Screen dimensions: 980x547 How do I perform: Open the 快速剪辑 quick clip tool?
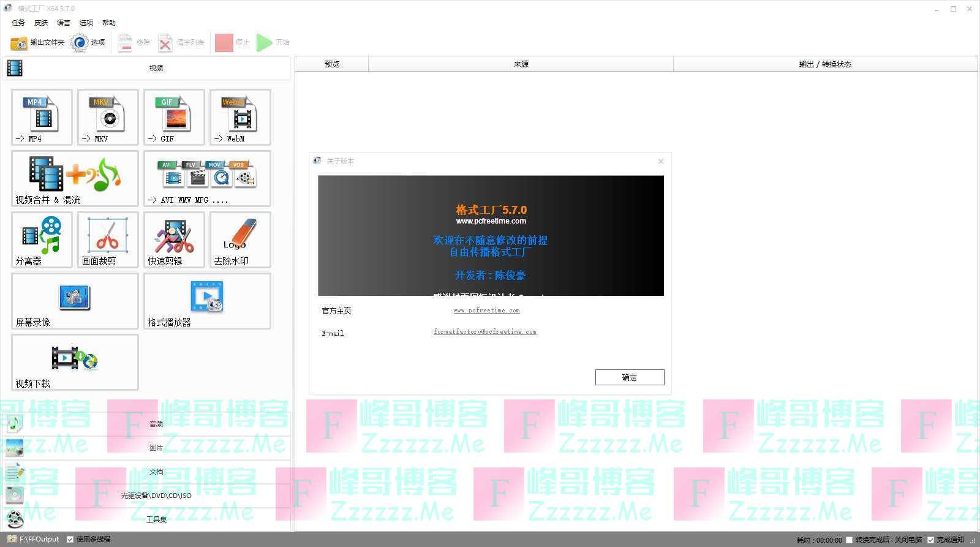[x=174, y=240]
